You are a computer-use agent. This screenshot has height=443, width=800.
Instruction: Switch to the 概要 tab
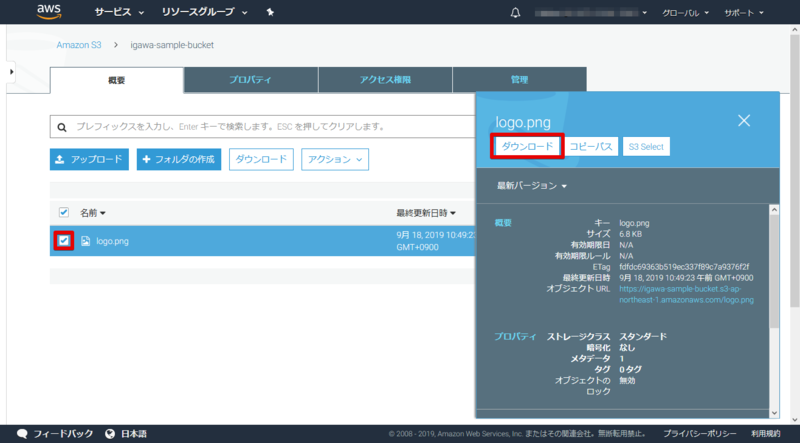(x=117, y=80)
